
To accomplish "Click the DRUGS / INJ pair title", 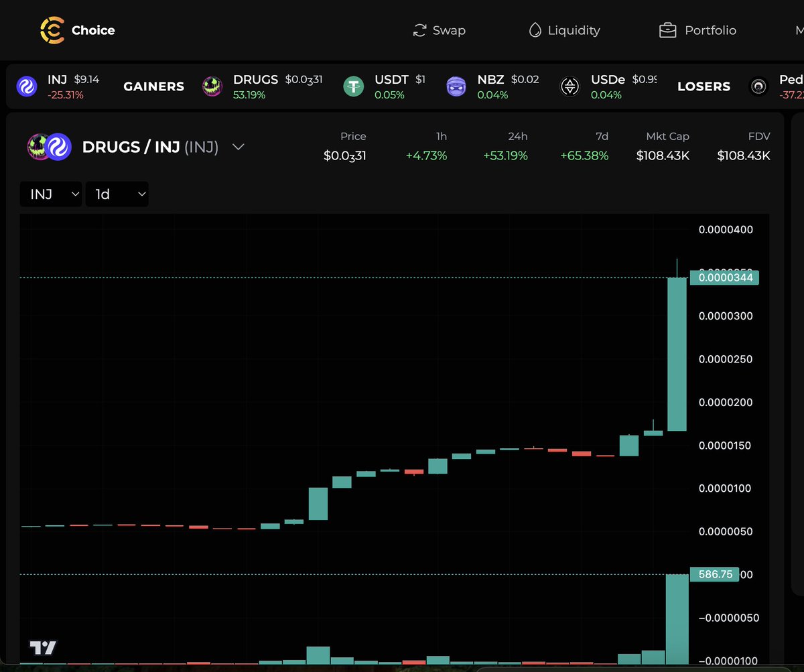I will [150, 147].
